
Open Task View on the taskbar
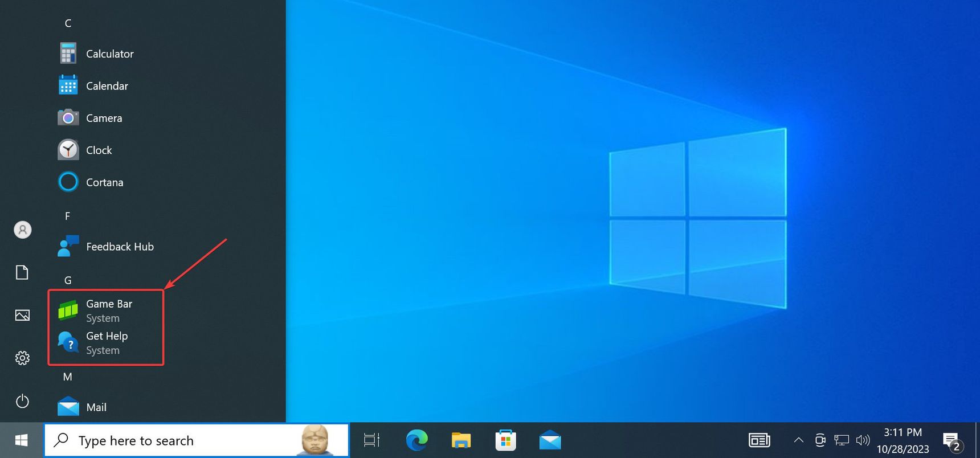point(372,440)
